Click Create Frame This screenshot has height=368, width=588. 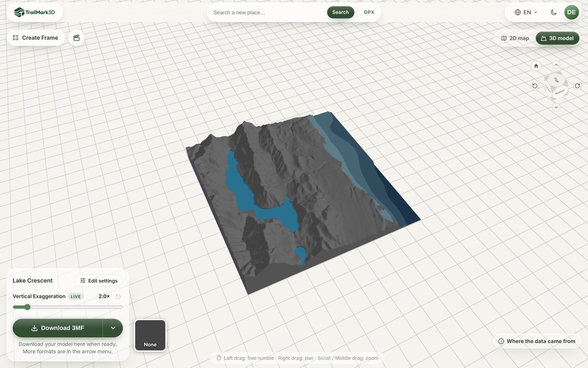[x=36, y=38]
